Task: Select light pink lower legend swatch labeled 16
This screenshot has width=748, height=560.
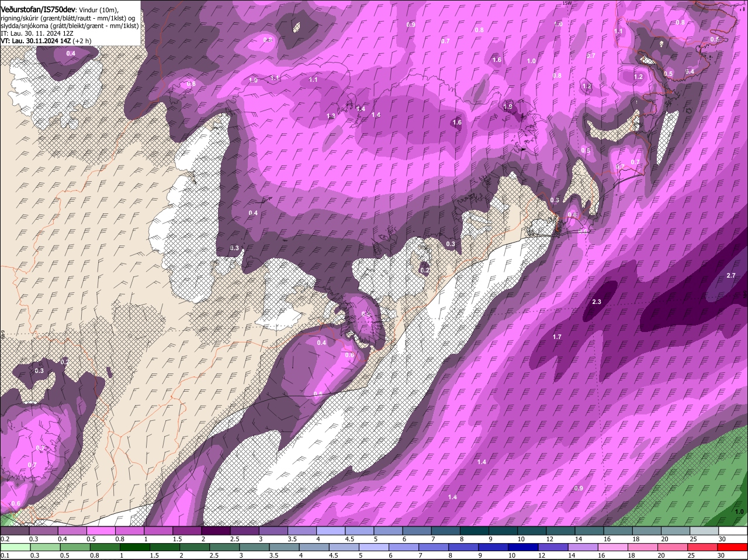Action: coord(613,547)
